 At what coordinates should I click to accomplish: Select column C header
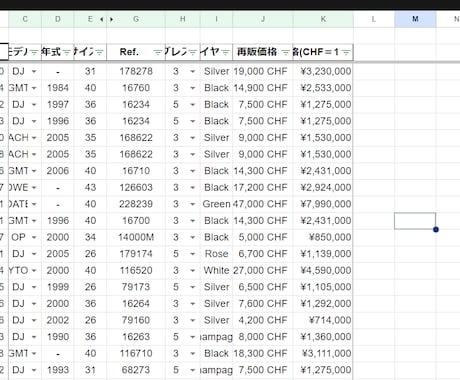(x=25, y=19)
